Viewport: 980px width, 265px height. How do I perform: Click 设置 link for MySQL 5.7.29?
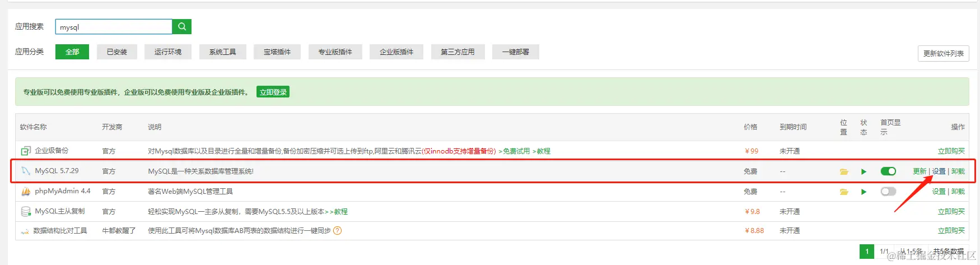[939, 171]
